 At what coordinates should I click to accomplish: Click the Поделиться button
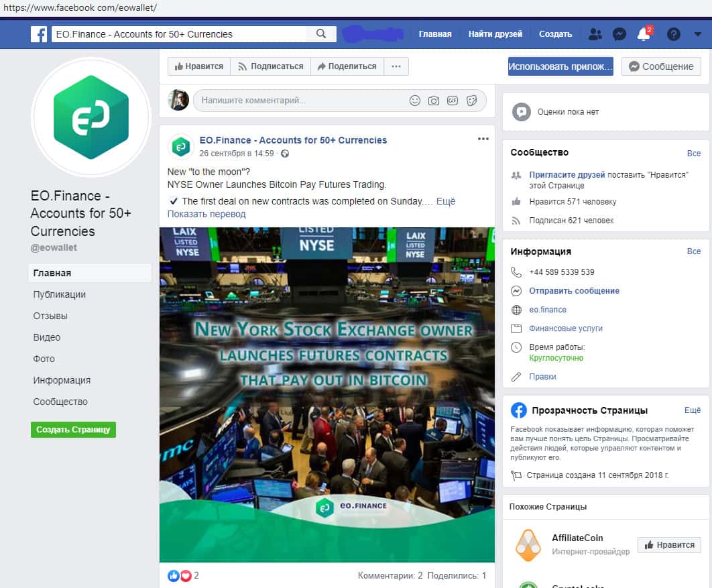coord(347,66)
